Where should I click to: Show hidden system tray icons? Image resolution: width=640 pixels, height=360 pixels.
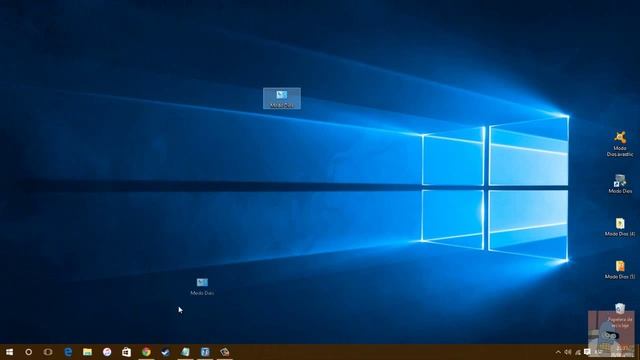pos(558,352)
